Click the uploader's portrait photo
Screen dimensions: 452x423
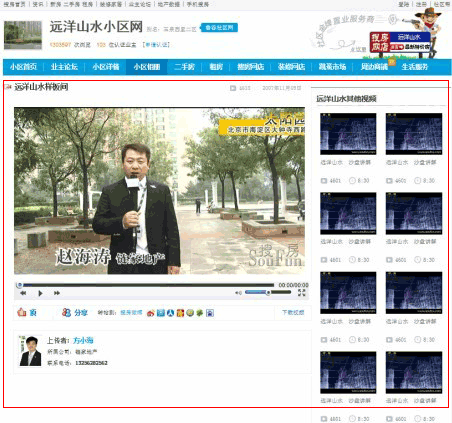(30, 351)
